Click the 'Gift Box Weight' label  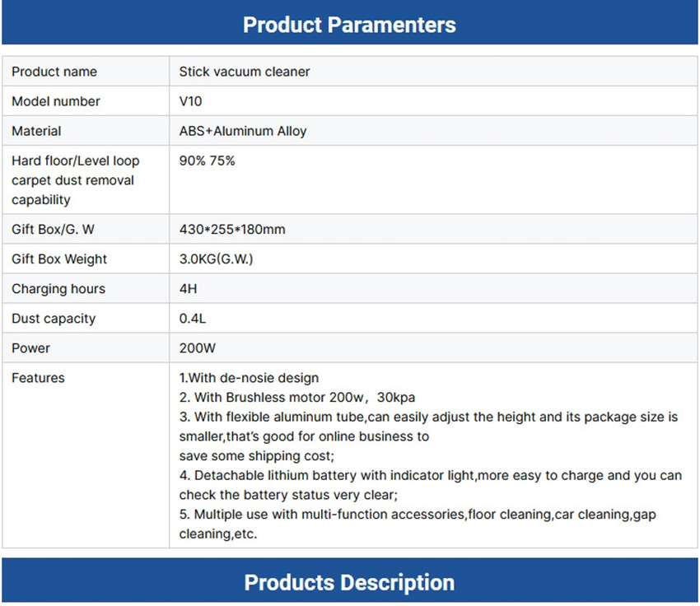(x=59, y=259)
